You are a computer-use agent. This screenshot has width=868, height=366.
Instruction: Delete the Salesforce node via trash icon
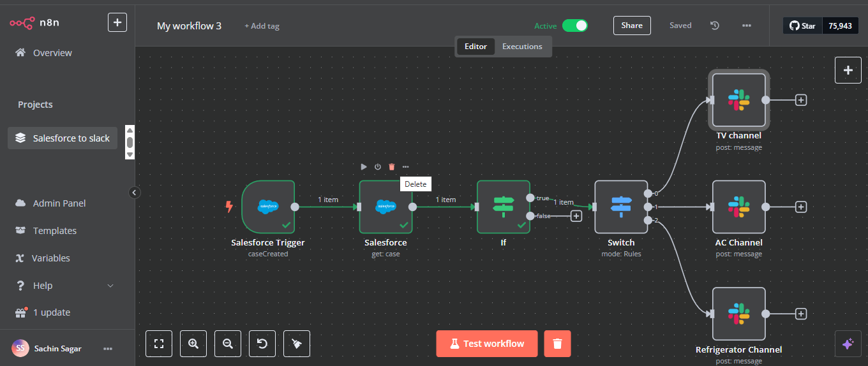click(x=392, y=166)
